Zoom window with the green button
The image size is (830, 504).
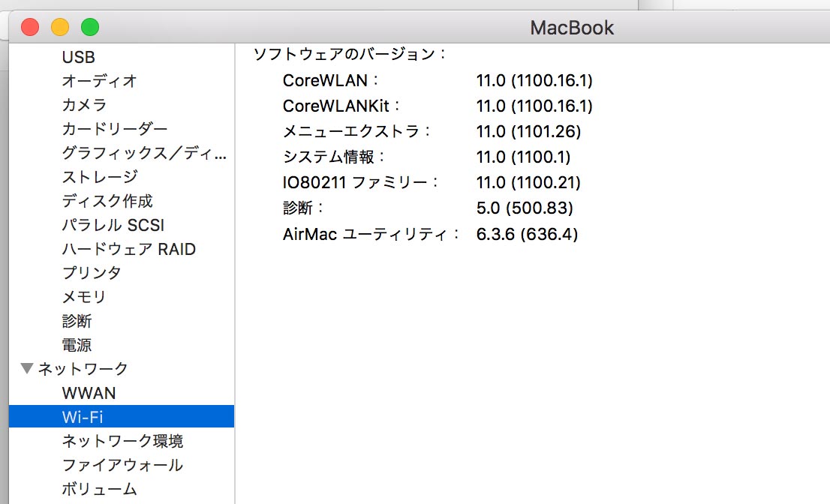(90, 27)
